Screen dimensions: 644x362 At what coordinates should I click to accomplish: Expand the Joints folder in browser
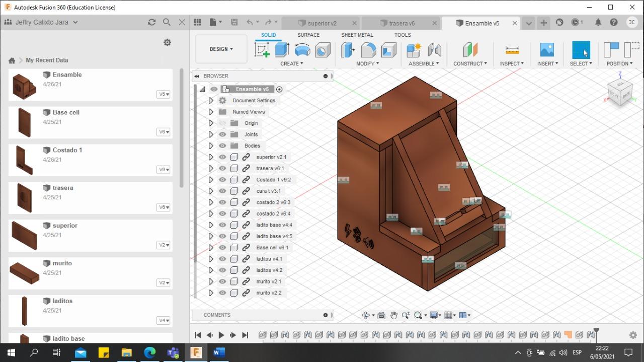pos(211,134)
